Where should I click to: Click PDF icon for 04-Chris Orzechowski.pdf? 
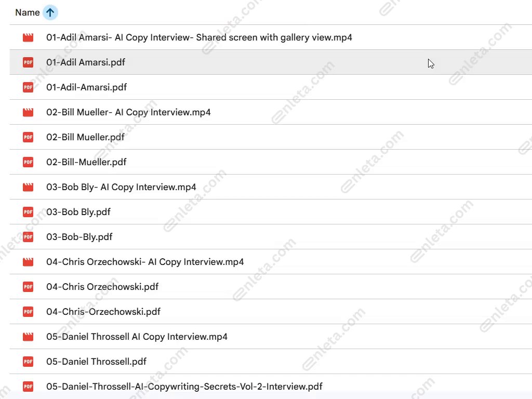pos(28,287)
